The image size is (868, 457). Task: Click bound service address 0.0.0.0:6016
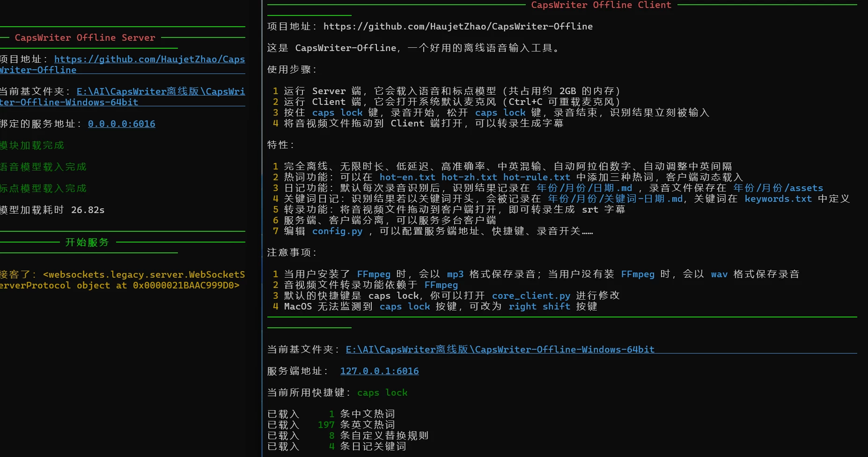tap(122, 124)
